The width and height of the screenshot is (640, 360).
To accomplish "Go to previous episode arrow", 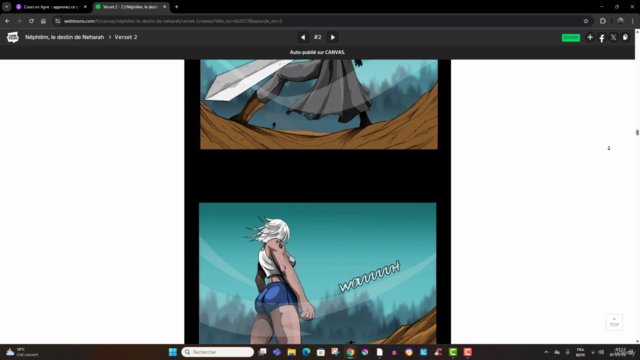I will [x=303, y=37].
